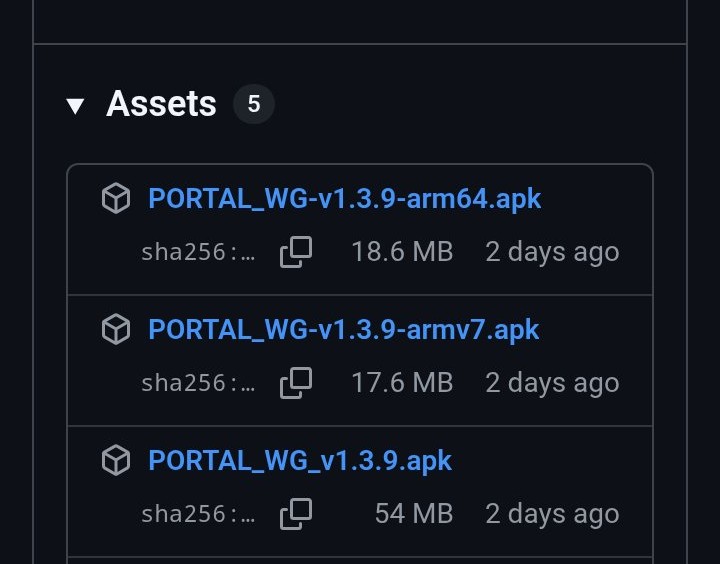Click the armv7 apk sha256 text
The height and width of the screenshot is (564, 720).
coord(198,383)
